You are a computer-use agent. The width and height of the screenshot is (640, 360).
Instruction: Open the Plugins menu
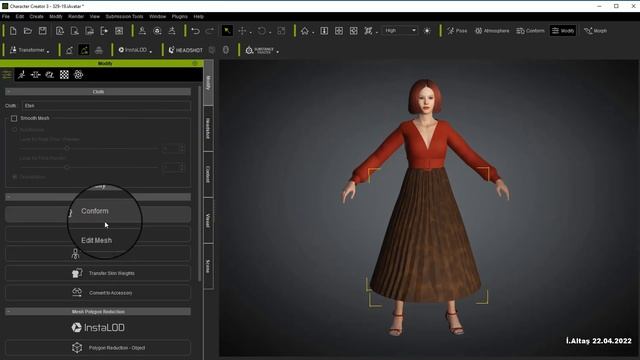click(180, 16)
